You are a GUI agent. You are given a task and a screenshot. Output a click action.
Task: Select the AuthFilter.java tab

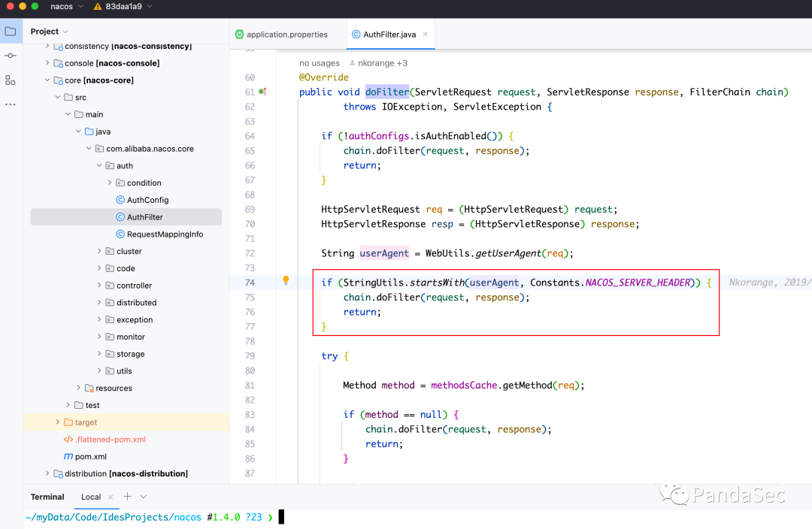click(389, 34)
